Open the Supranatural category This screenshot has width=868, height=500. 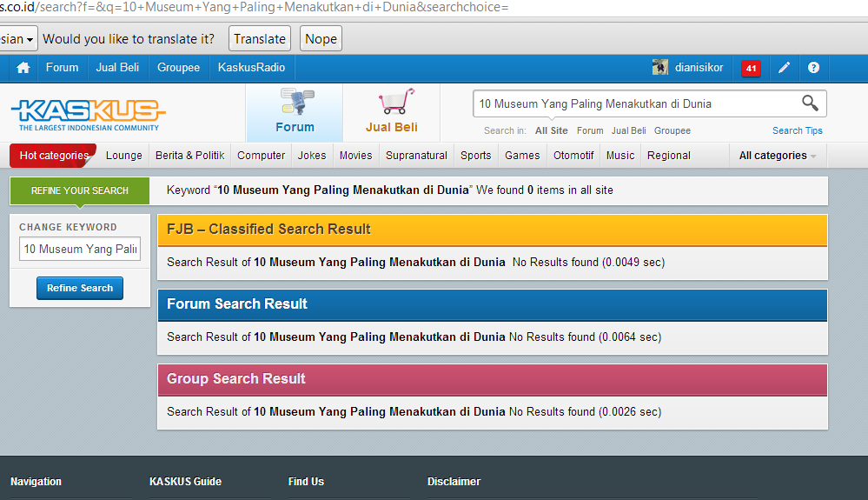[416, 156]
